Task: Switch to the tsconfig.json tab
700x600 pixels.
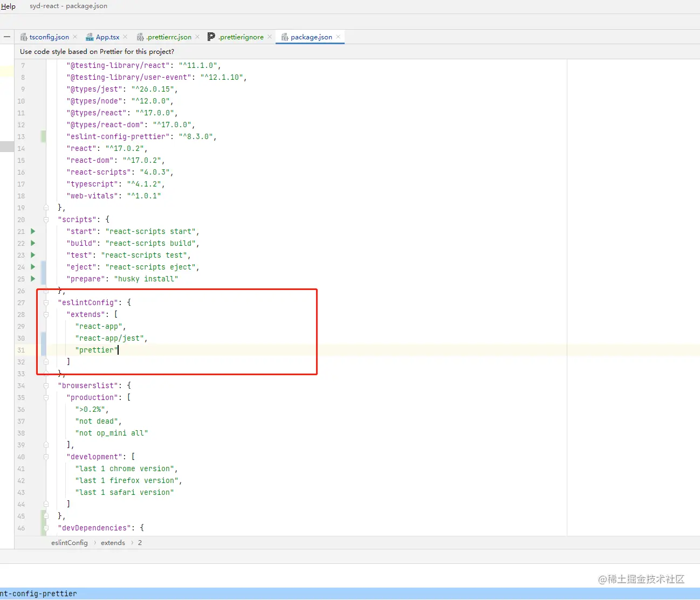Action: pyautogui.click(x=49, y=37)
